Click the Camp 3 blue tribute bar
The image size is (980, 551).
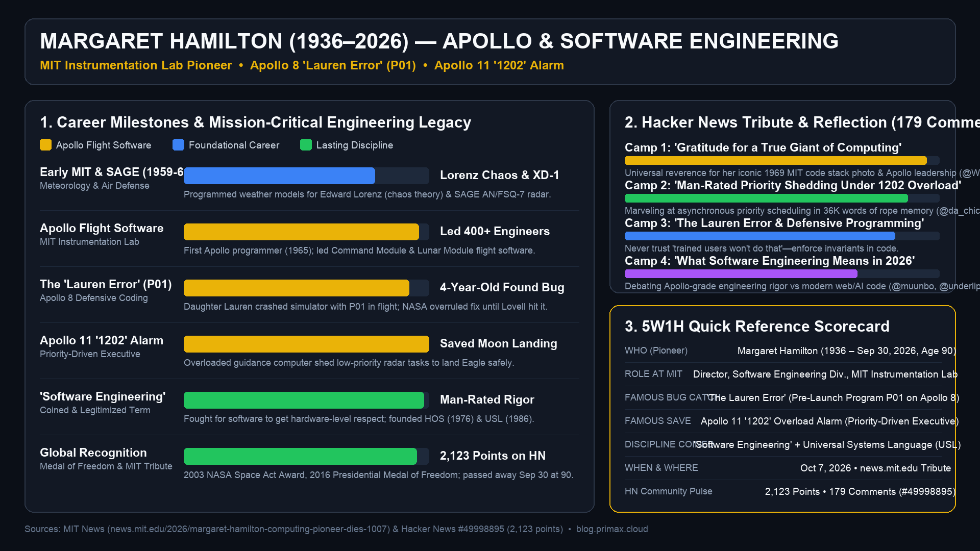pyautogui.click(x=782, y=236)
